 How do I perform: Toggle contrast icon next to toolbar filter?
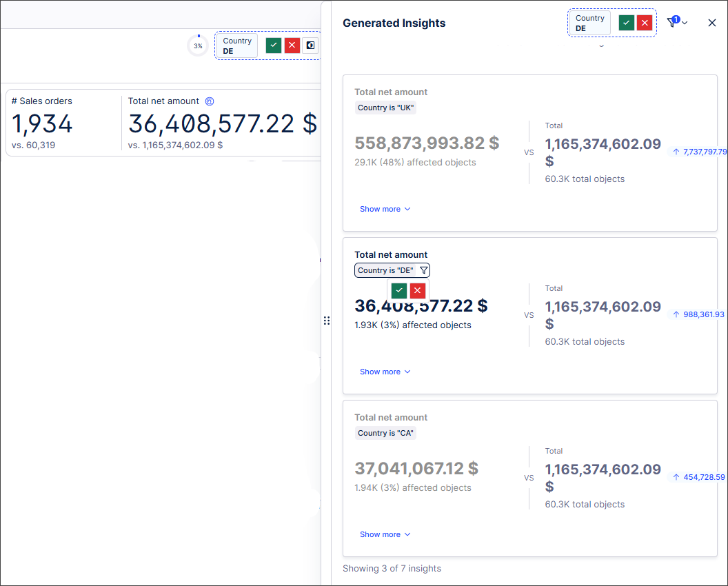[311, 46]
